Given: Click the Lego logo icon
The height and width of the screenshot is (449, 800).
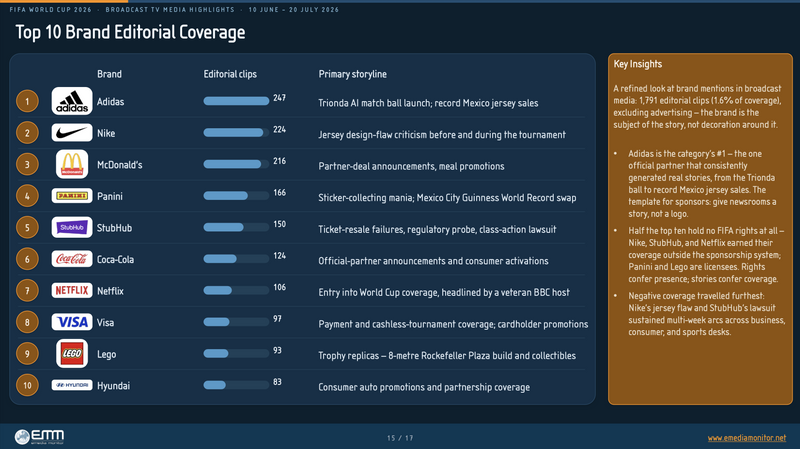Looking at the screenshot, I should tap(72, 354).
